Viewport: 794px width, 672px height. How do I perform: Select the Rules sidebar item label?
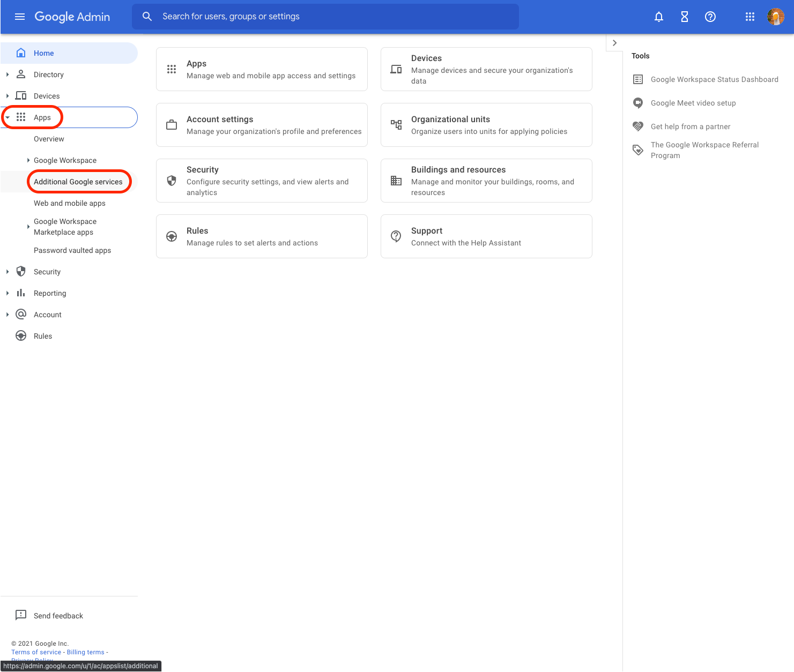[43, 336]
